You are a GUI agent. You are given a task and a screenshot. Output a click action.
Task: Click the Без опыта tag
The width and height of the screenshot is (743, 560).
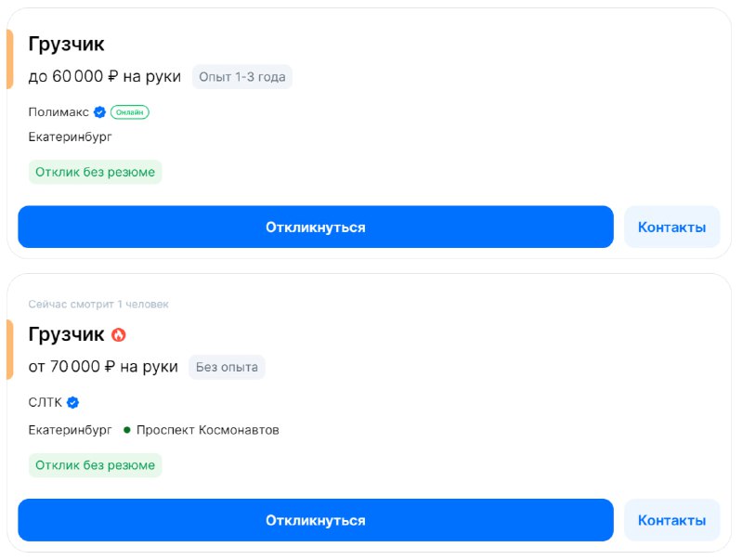227,367
